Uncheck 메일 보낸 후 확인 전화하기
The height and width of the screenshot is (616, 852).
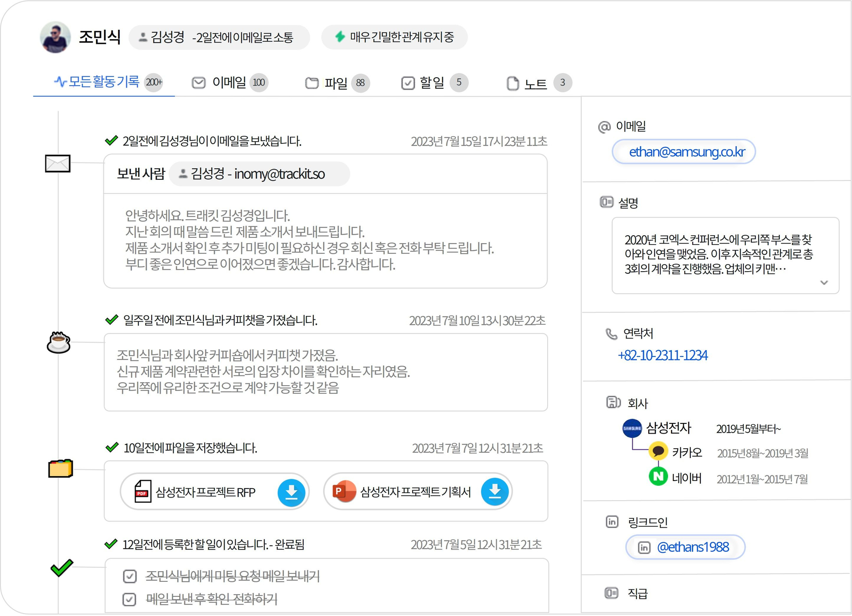[x=129, y=600]
